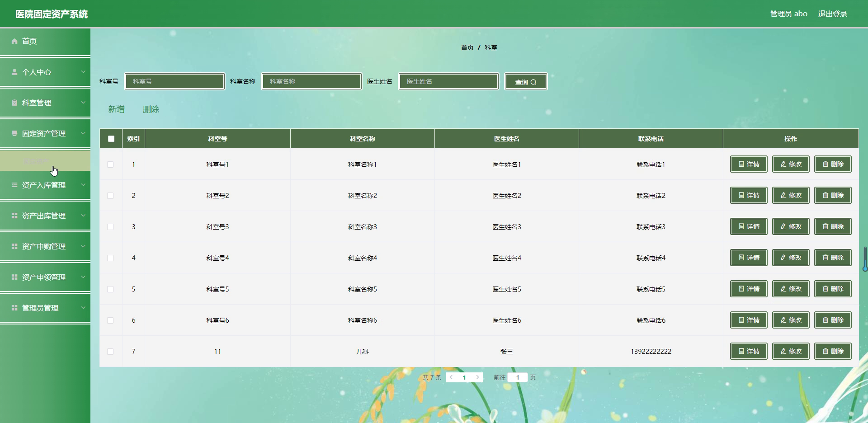Expand the 资产入库管理 menu chevron
Image resolution: width=868 pixels, height=423 pixels.
(x=83, y=184)
